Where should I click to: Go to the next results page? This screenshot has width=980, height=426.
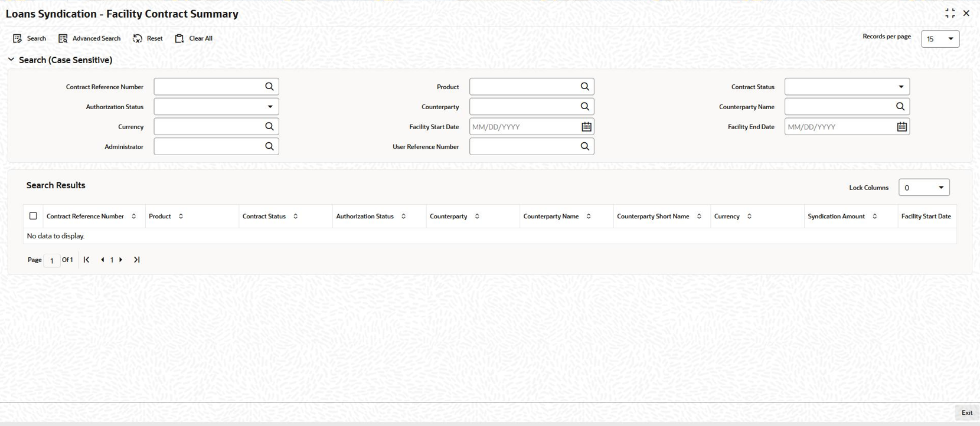[121, 260]
